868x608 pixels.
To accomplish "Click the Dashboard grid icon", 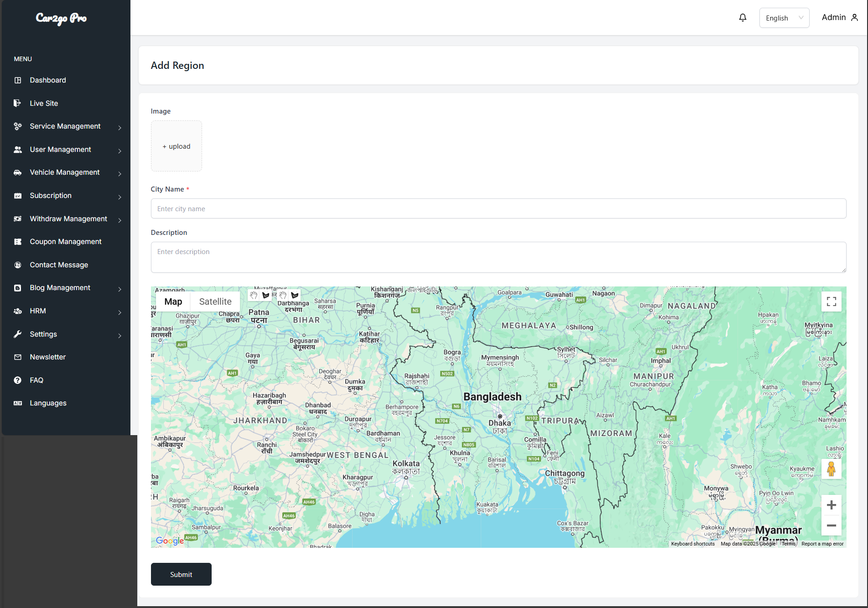I will pyautogui.click(x=18, y=80).
